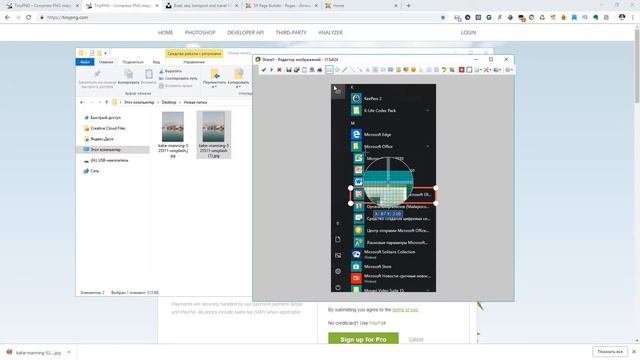Click the Explorer up-one-level arrow
The image size is (640, 360).
107,102
